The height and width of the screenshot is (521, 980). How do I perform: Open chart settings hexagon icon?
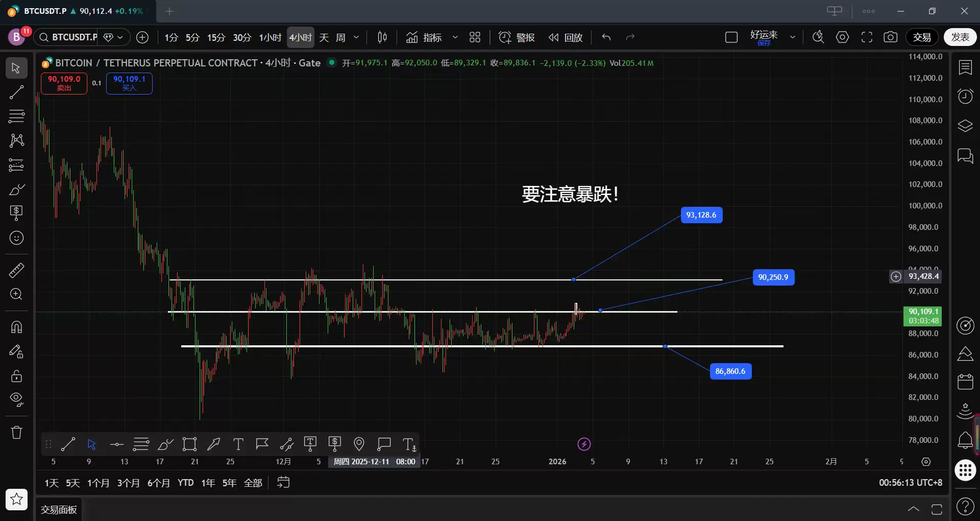[x=843, y=37]
